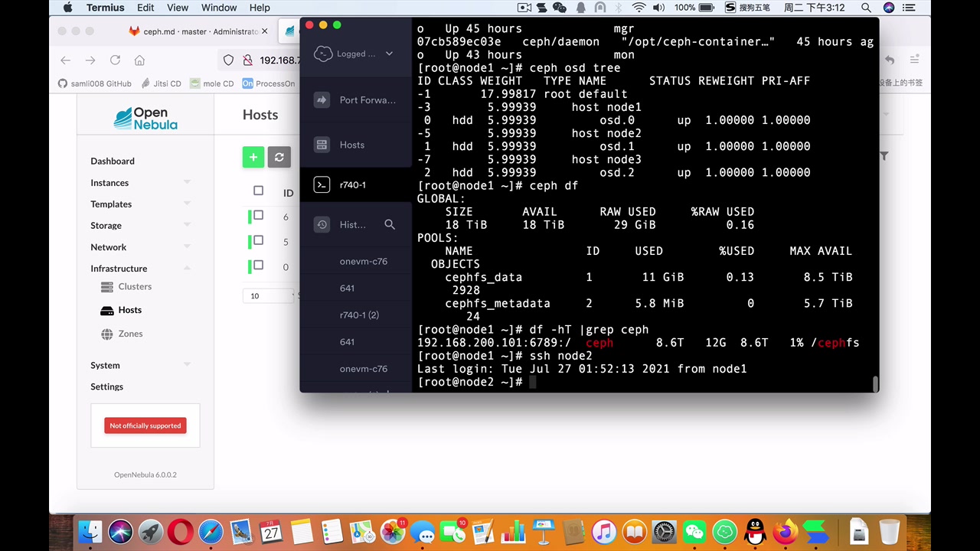Screen dimensions: 980x551
Task: Close the ceph.md browser tab
Action: click(265, 31)
